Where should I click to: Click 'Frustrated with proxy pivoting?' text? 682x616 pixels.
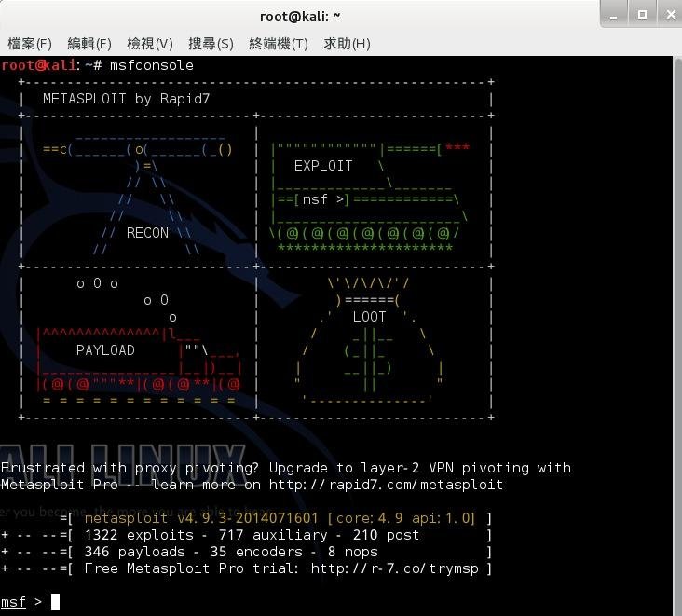[x=130, y=468]
